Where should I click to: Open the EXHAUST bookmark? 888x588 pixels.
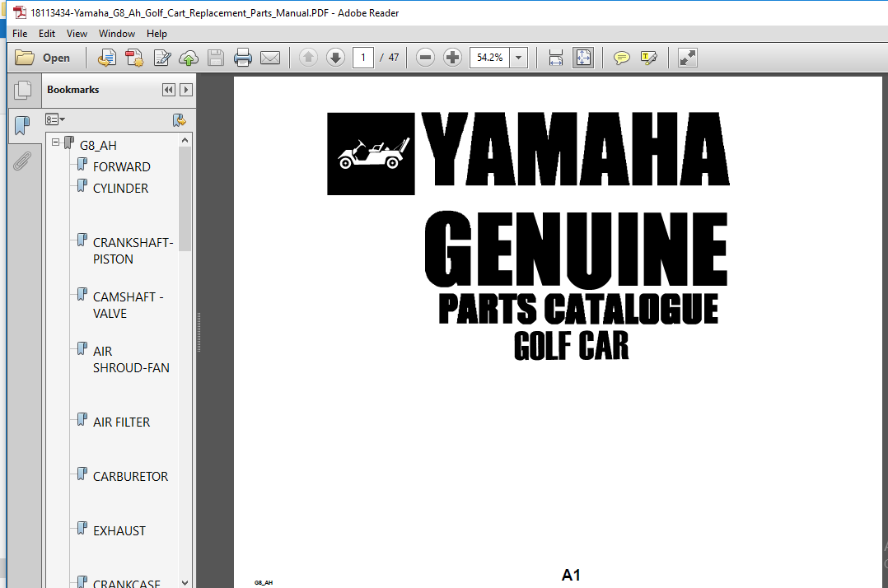pyautogui.click(x=119, y=531)
